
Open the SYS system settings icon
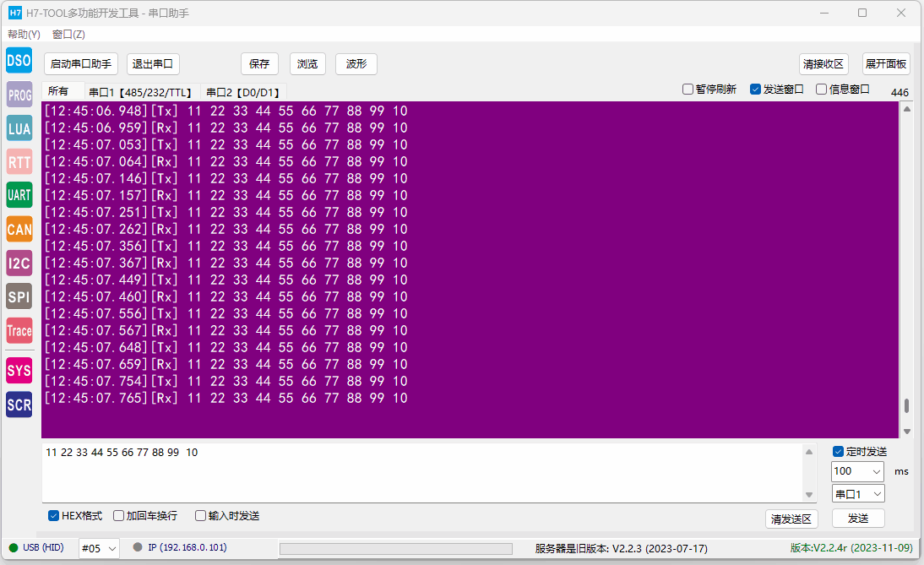19,371
